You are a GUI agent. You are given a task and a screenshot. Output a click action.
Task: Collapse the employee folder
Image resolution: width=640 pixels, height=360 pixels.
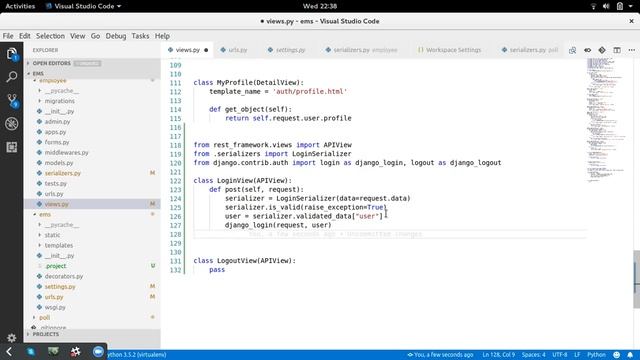pyautogui.click(x=53, y=80)
